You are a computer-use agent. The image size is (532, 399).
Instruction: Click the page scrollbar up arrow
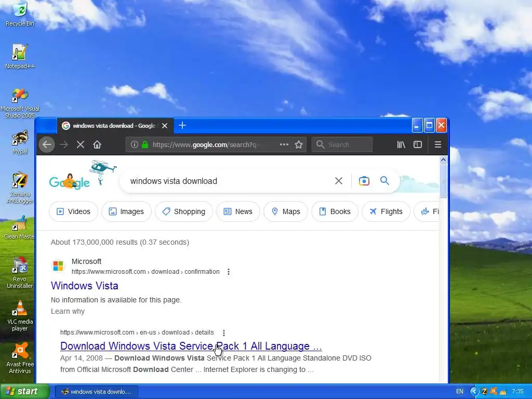443,160
